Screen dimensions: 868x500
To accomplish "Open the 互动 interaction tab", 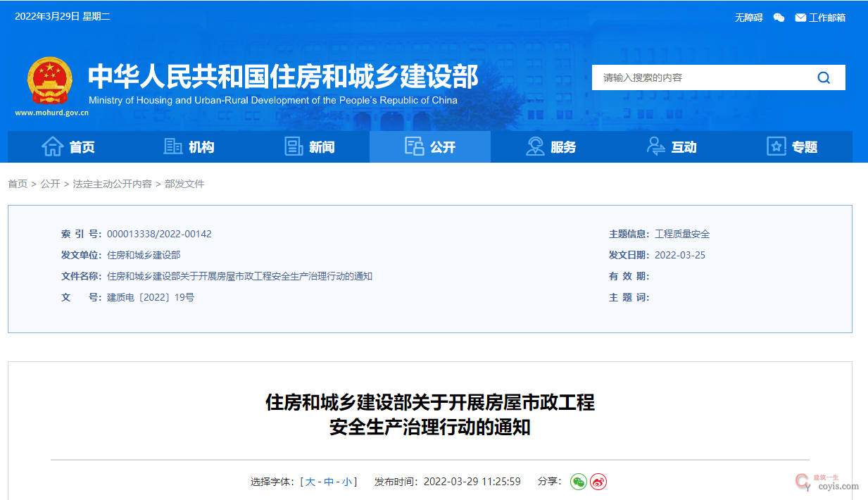I will (x=671, y=146).
